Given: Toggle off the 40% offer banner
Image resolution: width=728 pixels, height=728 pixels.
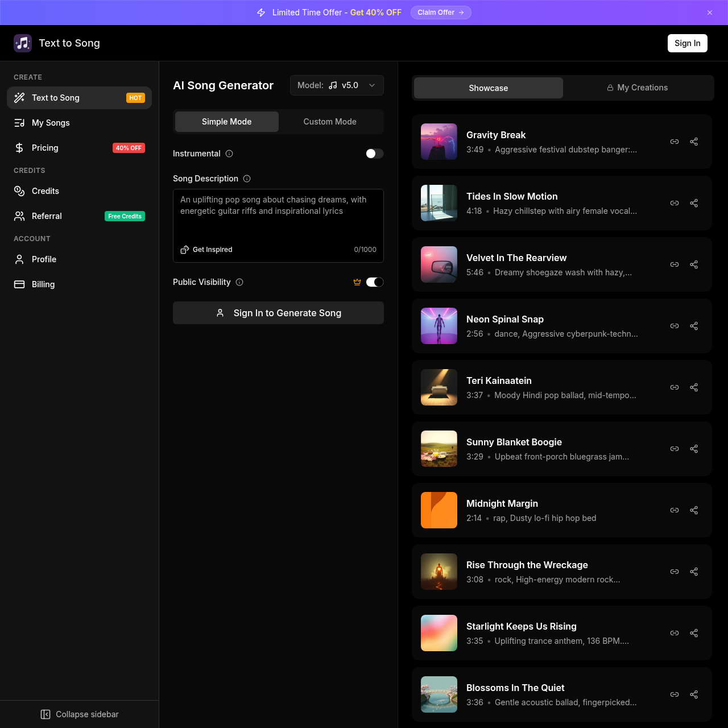Looking at the screenshot, I should tap(710, 13).
